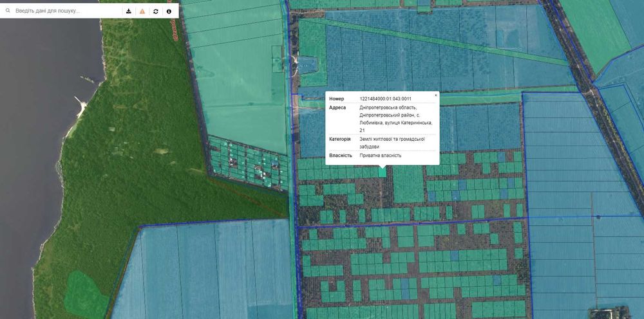Click the refresh arrows icon
The height and width of the screenshot is (319, 644).
point(156,11)
